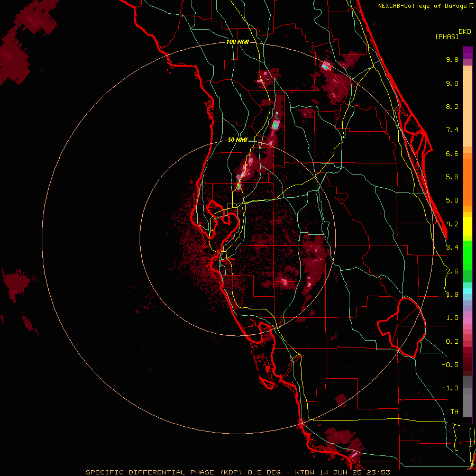Click the 1.0 scale value
This screenshot has height=476, width=476.
(x=452, y=318)
